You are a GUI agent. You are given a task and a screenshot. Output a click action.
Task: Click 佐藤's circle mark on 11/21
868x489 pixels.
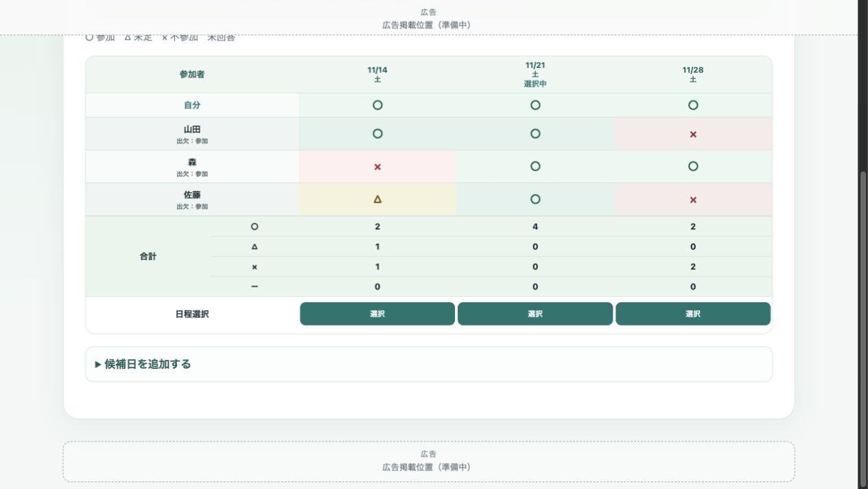(535, 199)
